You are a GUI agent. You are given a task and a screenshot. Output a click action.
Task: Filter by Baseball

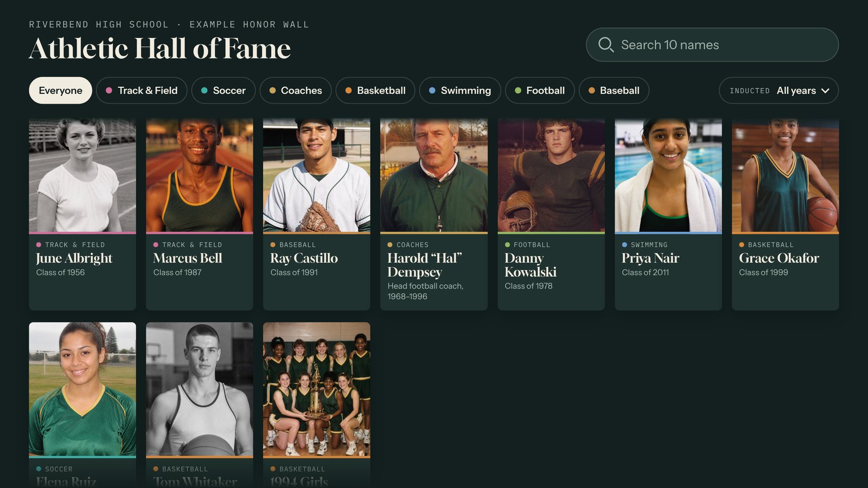pos(614,91)
